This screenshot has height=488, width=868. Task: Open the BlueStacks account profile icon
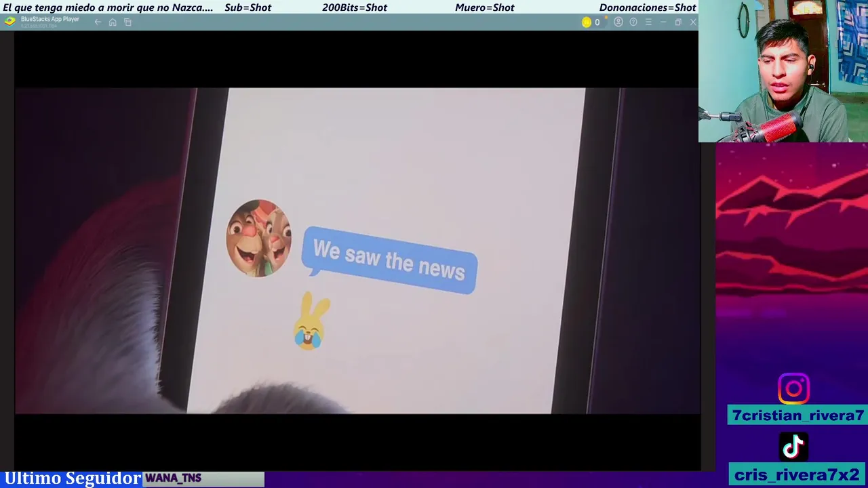point(618,22)
